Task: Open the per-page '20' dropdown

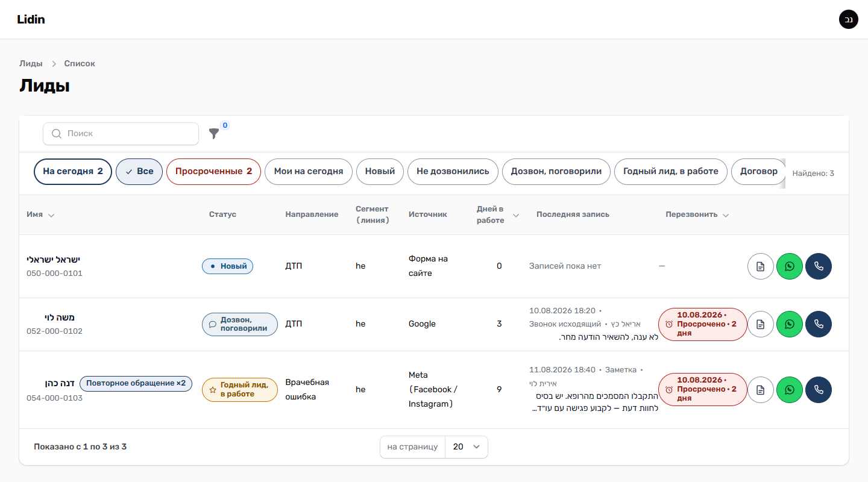Action: click(467, 447)
